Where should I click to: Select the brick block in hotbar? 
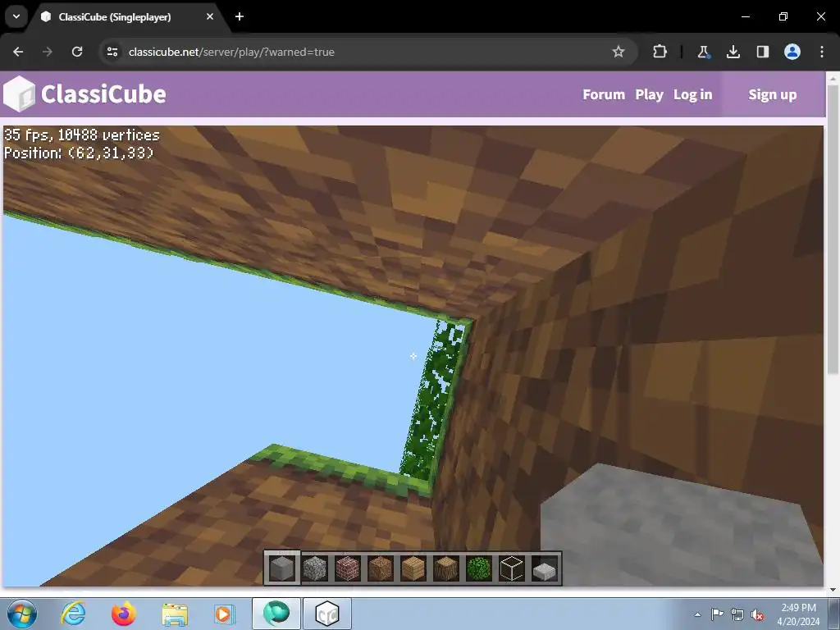coord(348,568)
